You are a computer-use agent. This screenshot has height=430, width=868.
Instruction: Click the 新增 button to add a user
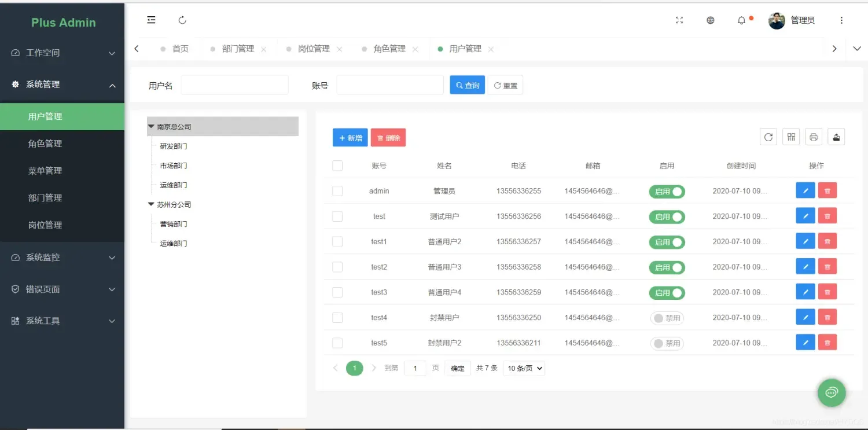pyautogui.click(x=350, y=138)
